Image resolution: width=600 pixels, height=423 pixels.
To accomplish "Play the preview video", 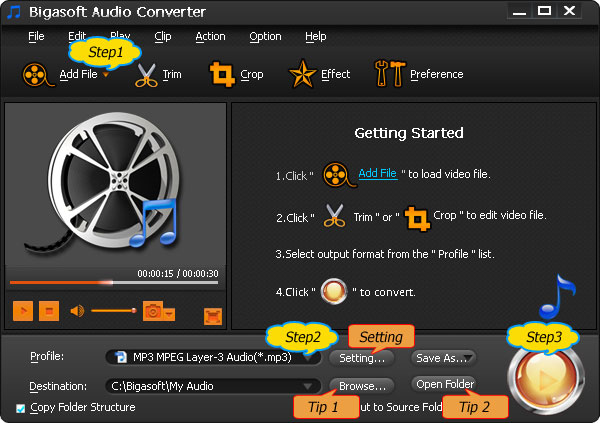I will coord(23,310).
